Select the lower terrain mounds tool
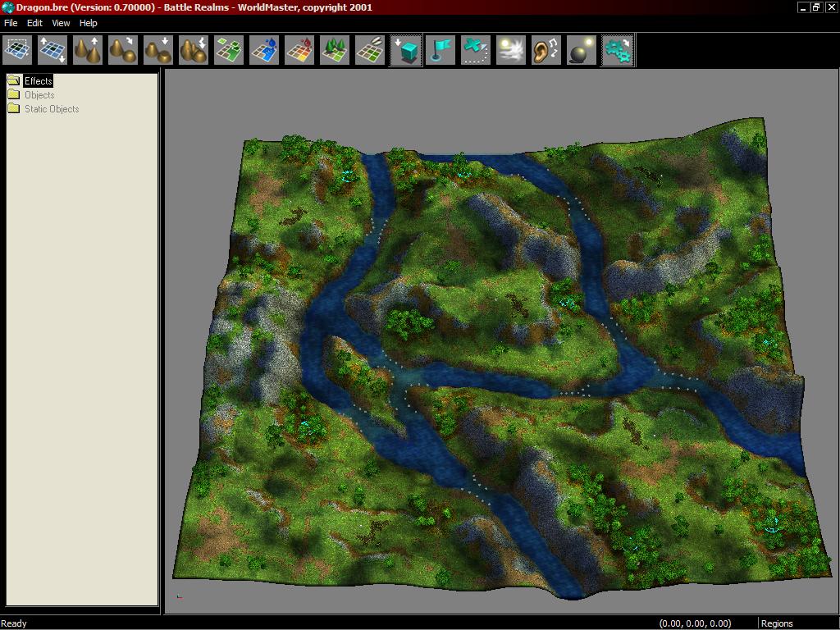The height and width of the screenshot is (630, 840). click(x=158, y=50)
